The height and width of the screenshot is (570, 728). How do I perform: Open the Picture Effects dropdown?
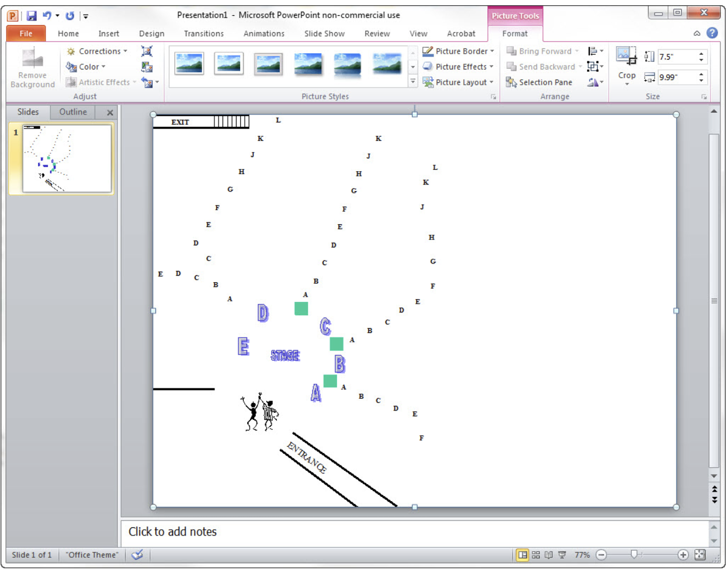coord(459,67)
